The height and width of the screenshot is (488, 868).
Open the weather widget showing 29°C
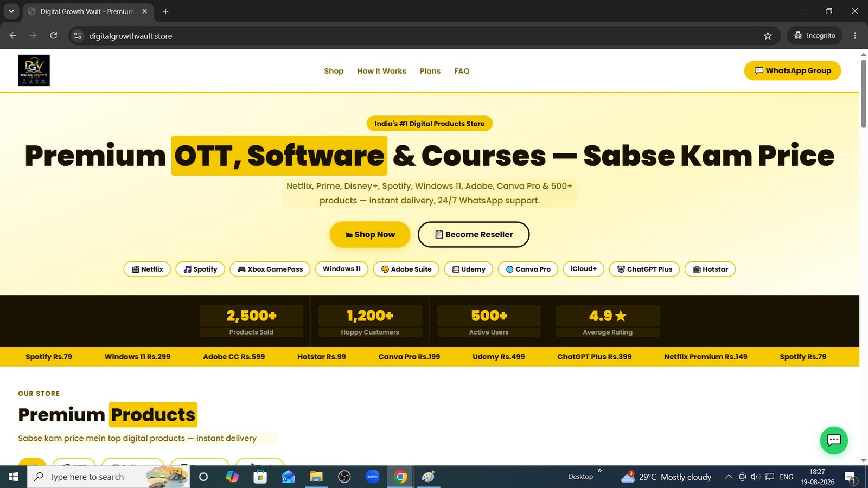point(666,477)
